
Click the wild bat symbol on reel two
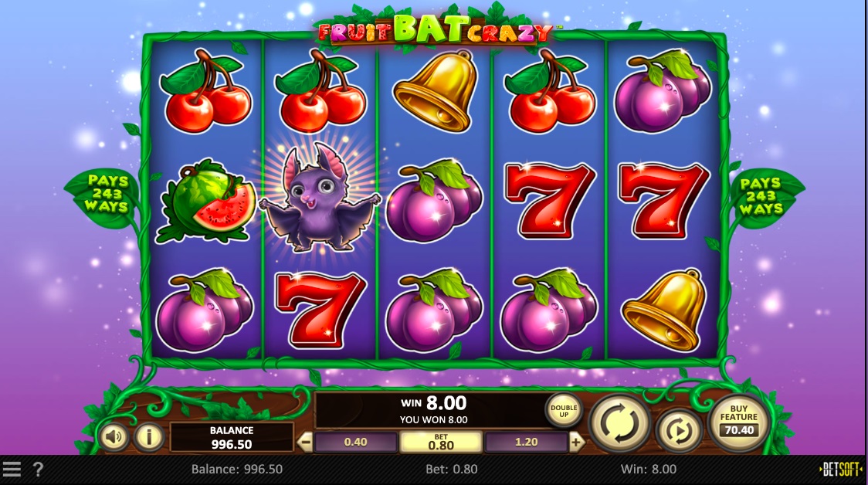(x=320, y=197)
